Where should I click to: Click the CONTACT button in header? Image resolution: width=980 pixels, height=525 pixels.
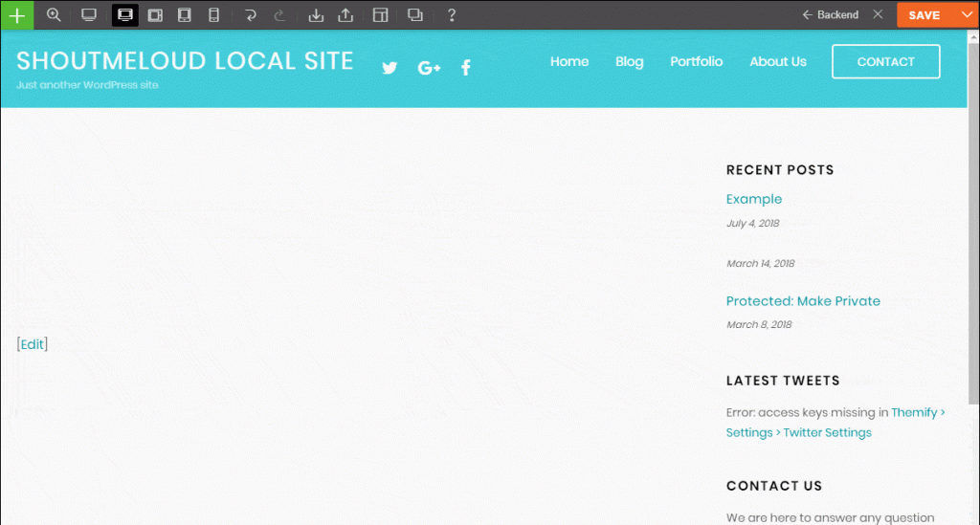point(885,61)
